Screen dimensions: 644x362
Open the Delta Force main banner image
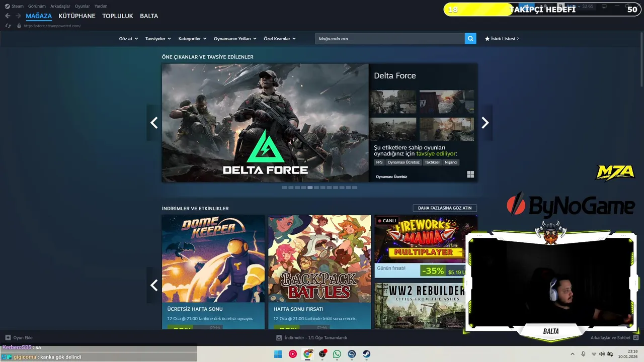pyautogui.click(x=265, y=123)
